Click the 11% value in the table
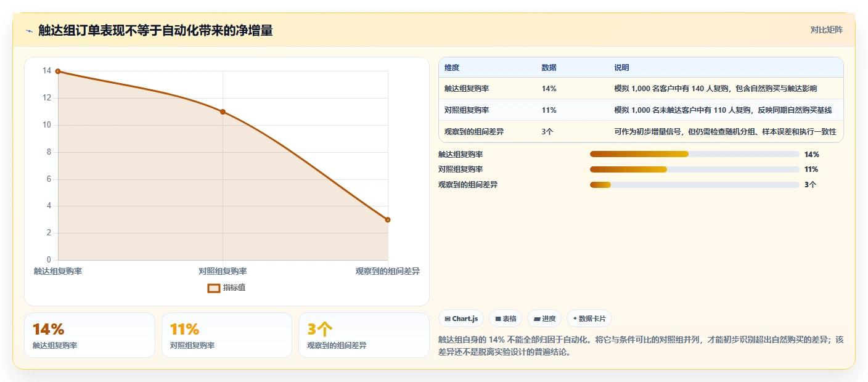This screenshot has height=382, width=868. click(x=549, y=110)
